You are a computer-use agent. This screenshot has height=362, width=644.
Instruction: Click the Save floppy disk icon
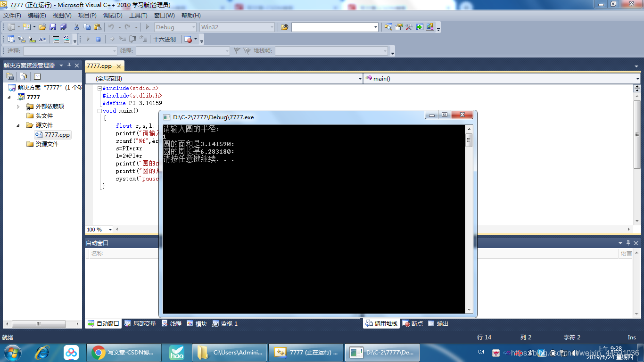point(53,27)
